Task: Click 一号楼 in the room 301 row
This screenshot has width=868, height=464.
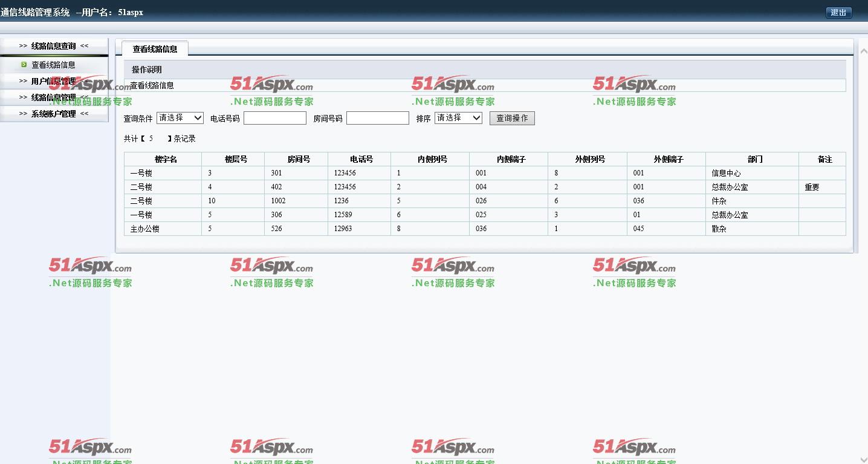Action: (141, 173)
